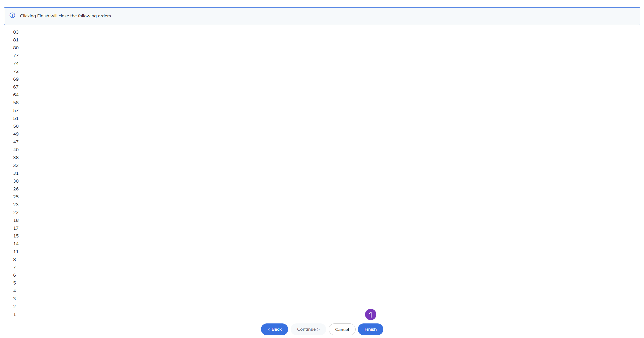Select order number 26
This screenshot has height=338, width=644.
[16, 189]
